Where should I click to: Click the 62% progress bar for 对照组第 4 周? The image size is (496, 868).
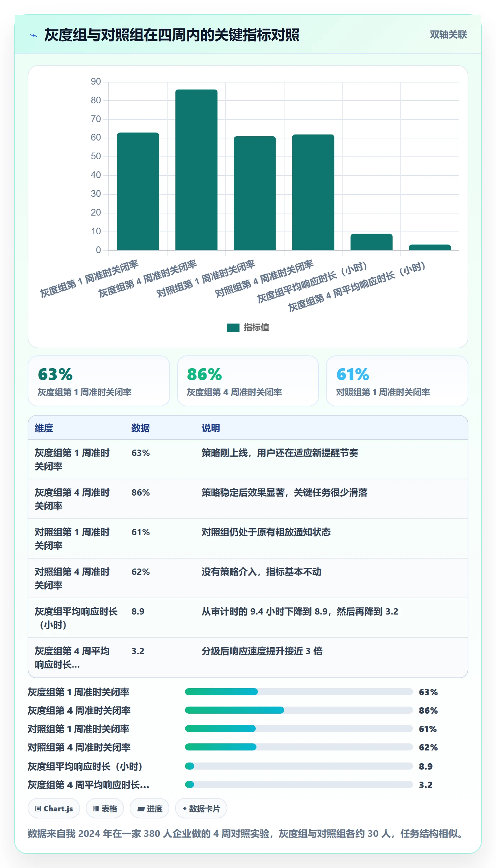[299, 747]
